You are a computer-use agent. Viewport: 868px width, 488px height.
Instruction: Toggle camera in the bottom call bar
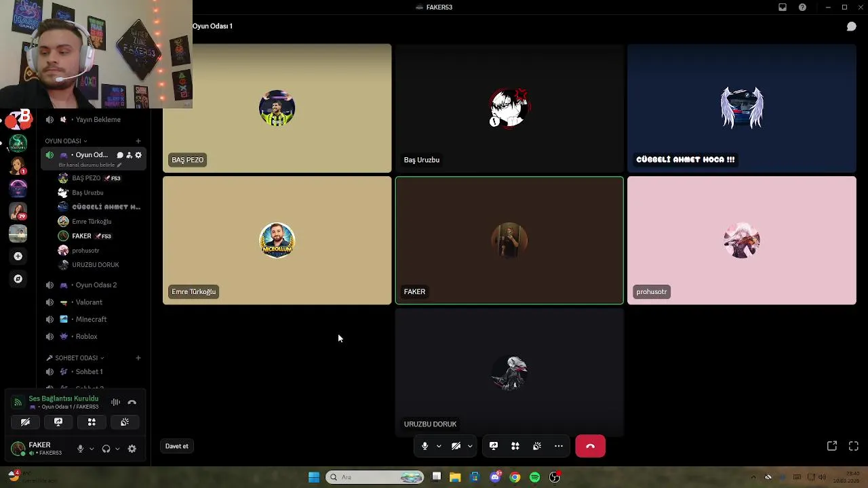(456, 446)
